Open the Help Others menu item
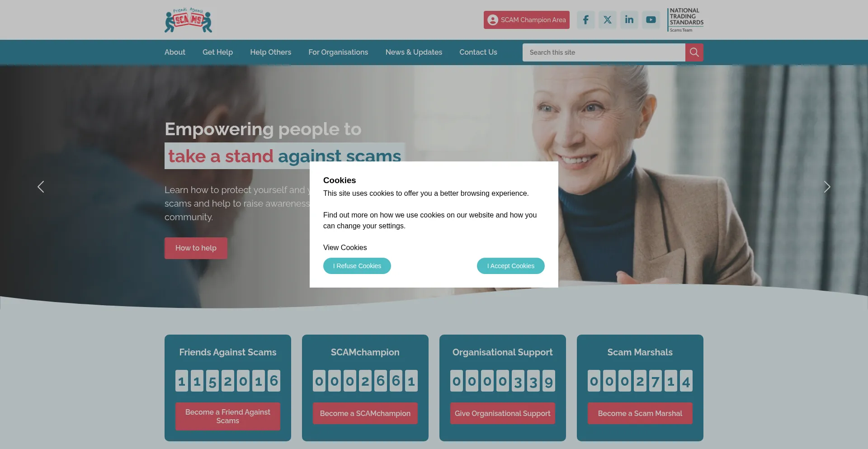Image resolution: width=868 pixels, height=449 pixels. (x=270, y=52)
